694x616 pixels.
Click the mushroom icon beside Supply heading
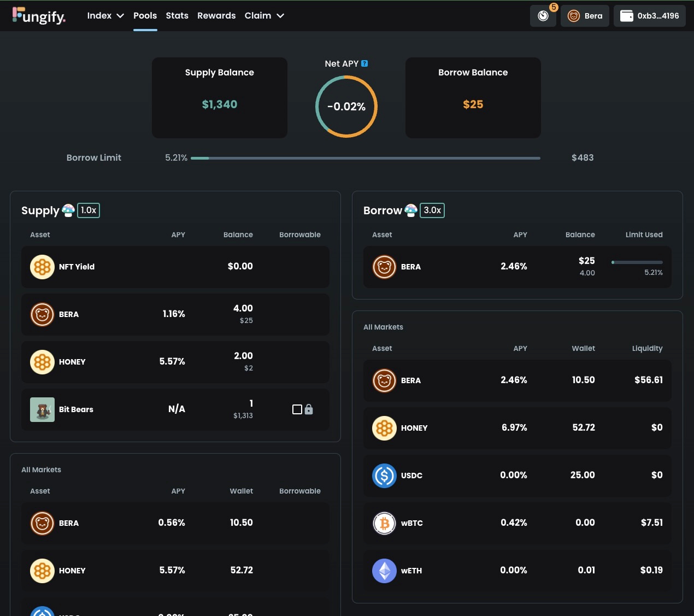tap(68, 210)
